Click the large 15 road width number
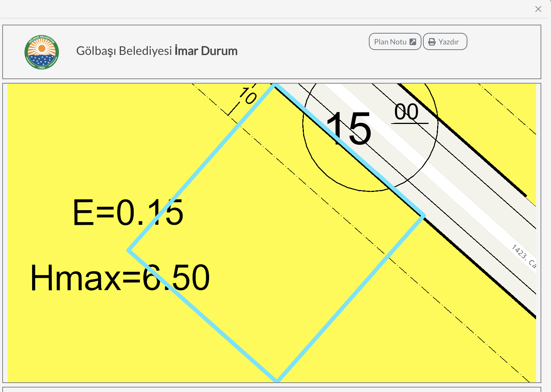Screen dimensions: 551x392 pyautogui.click(x=349, y=129)
